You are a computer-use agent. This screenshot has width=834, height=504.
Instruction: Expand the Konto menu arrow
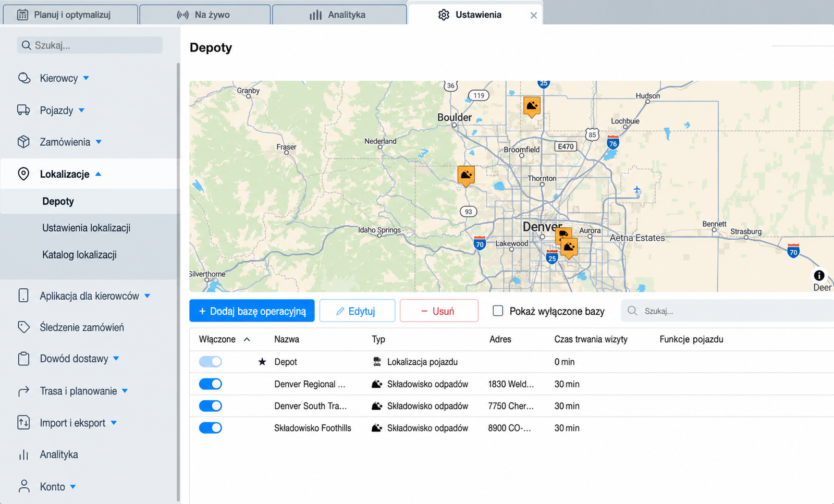click(x=73, y=487)
